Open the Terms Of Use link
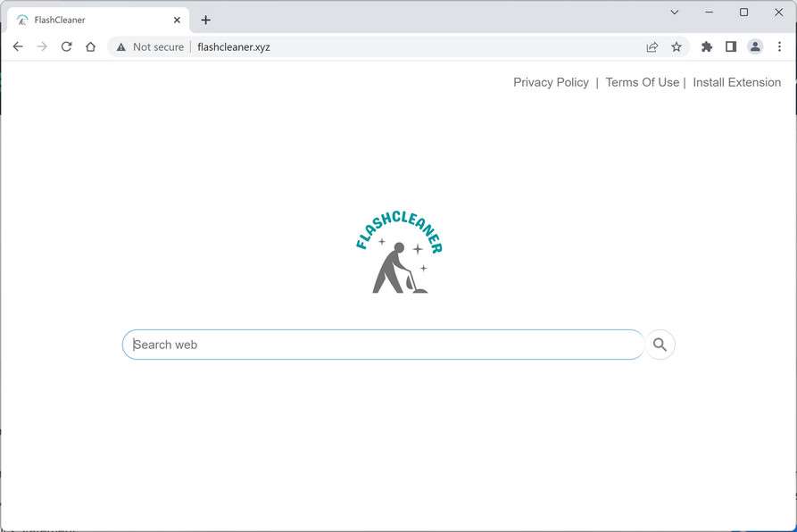 [x=642, y=82]
